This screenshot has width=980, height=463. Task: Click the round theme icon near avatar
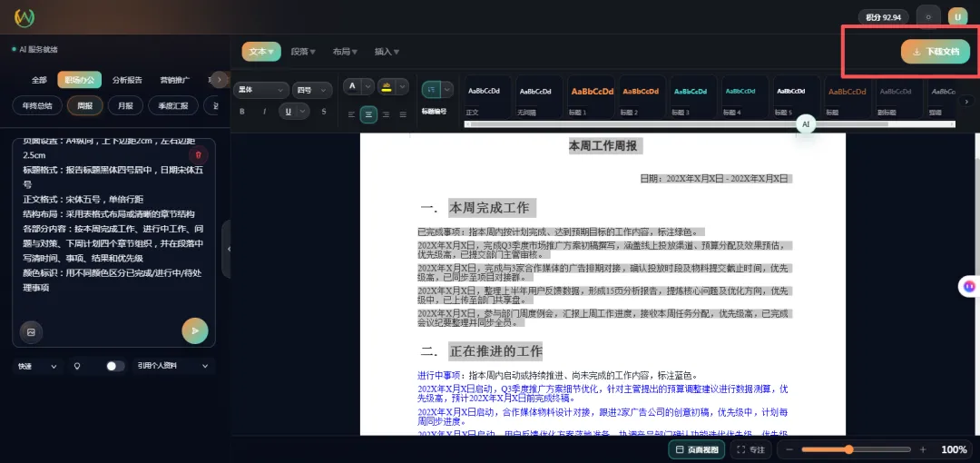(x=928, y=17)
